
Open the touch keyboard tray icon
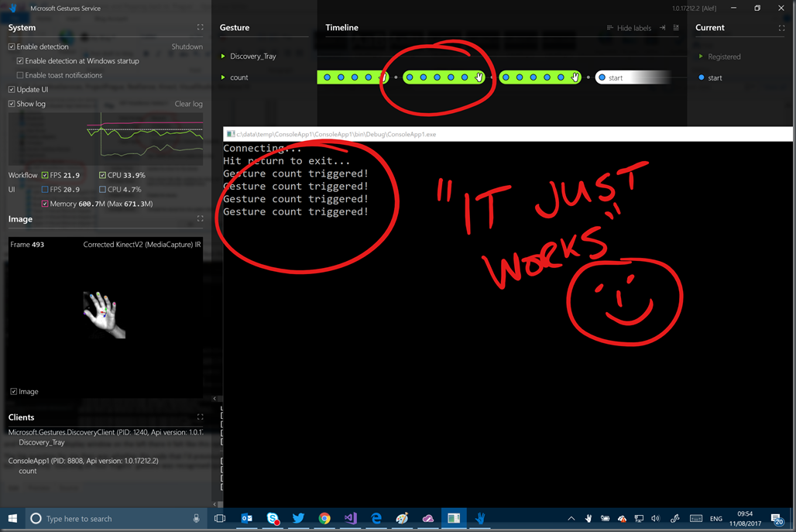pos(696,518)
